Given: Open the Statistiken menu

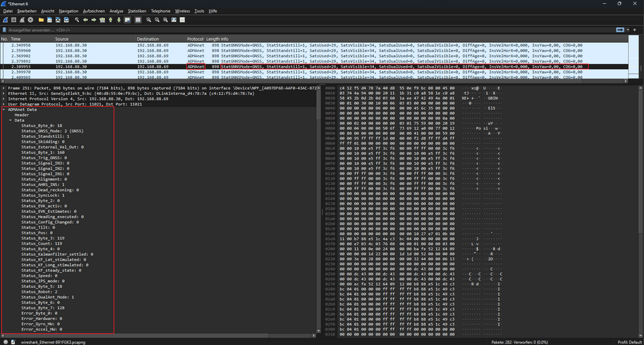Looking at the screenshot, I should pos(136,11).
